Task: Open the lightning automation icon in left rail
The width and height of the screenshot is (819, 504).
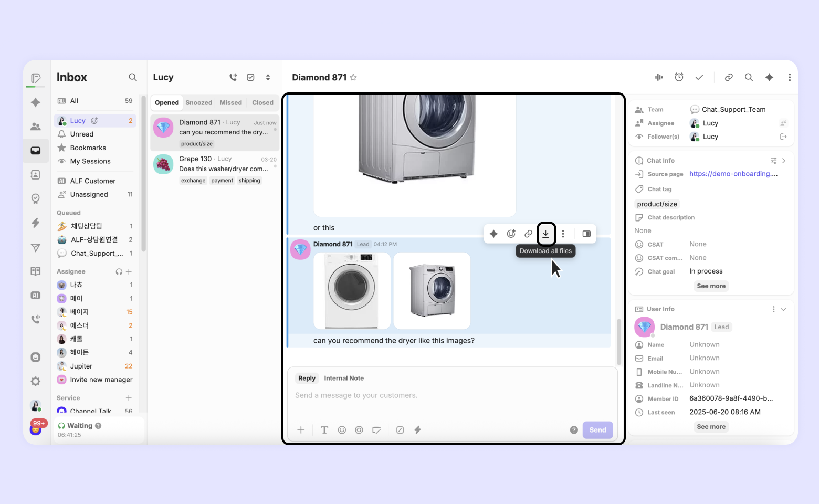Action: 36,223
